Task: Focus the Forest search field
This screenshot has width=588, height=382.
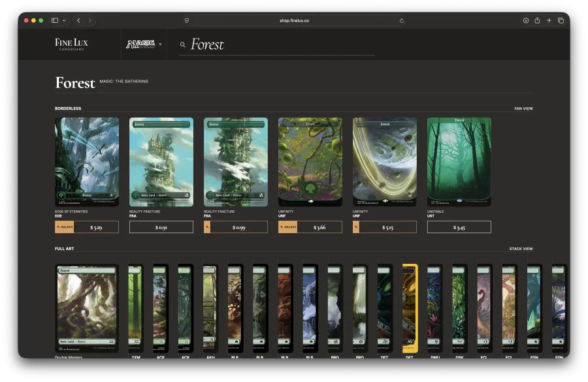Action: pos(277,45)
